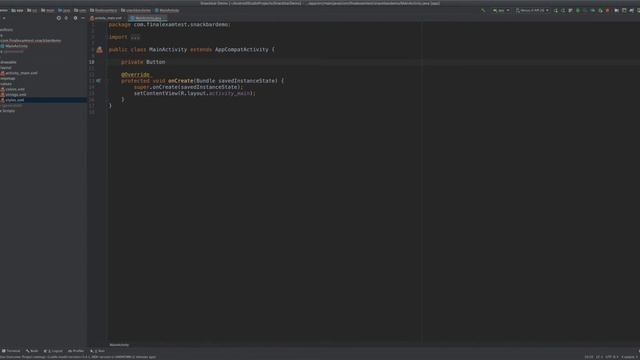Place cursor after 'private Button' text
The image size is (640, 360).
pyautogui.click(x=166, y=62)
